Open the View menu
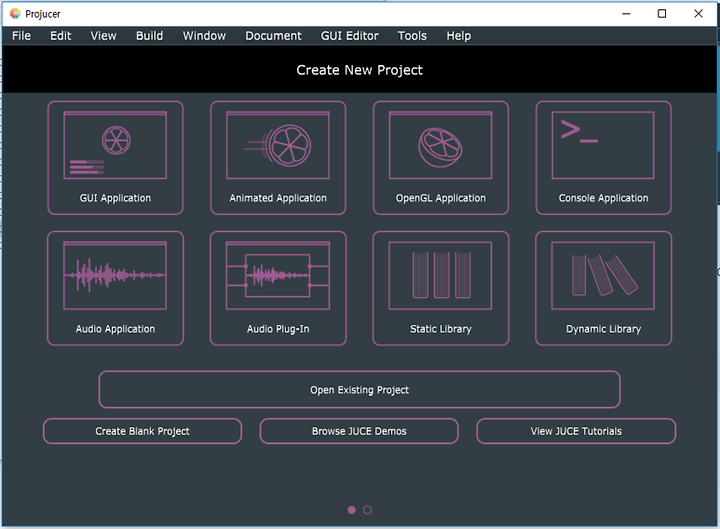Screen dimensions: 720x529 point(103,36)
